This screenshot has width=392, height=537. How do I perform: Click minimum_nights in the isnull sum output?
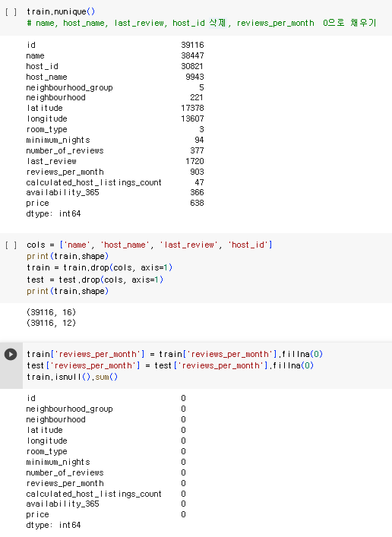click(x=58, y=463)
